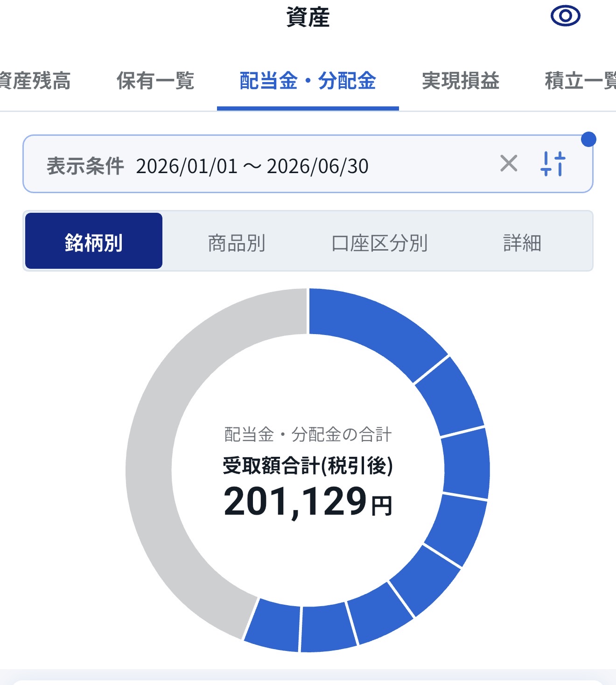
Task: Click the 201,129円 total amount
Action: [x=308, y=502]
